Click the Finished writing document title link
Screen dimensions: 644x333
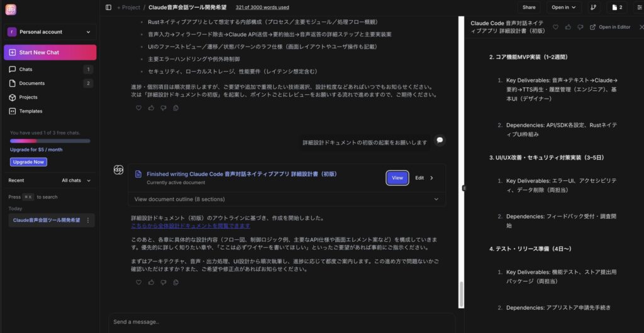coord(242,174)
